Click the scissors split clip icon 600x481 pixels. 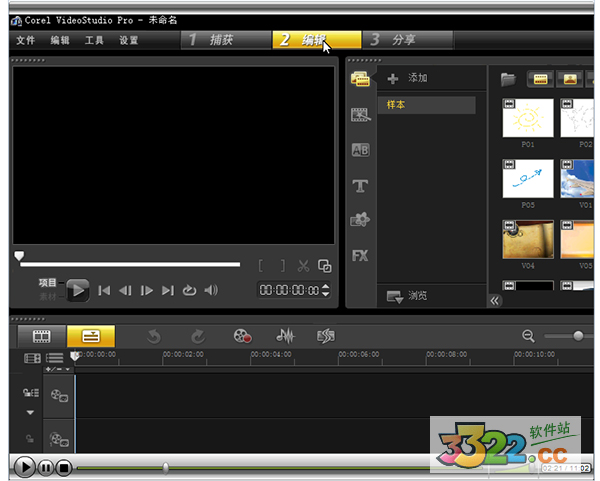coord(303,266)
